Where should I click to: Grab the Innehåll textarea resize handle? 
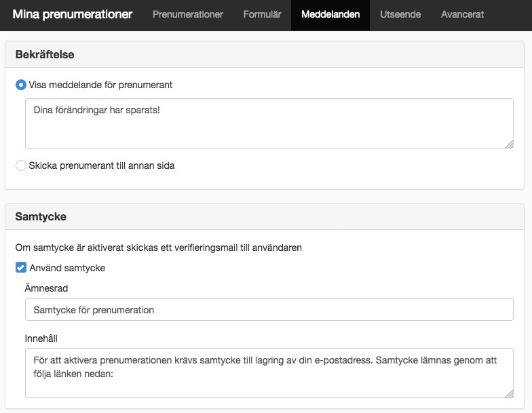point(509,393)
